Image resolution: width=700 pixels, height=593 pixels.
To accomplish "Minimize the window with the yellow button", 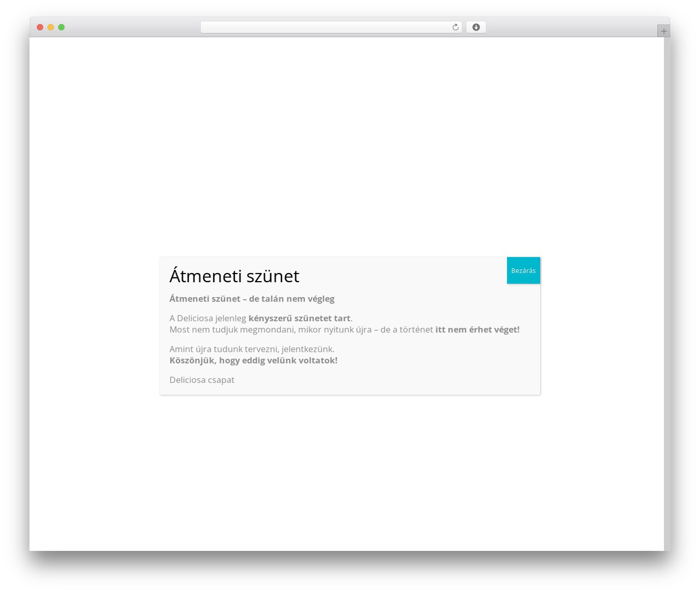I will [50, 27].
